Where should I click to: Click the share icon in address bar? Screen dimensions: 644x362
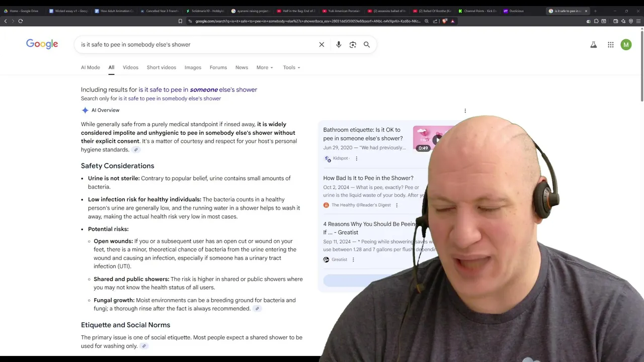[x=435, y=21]
